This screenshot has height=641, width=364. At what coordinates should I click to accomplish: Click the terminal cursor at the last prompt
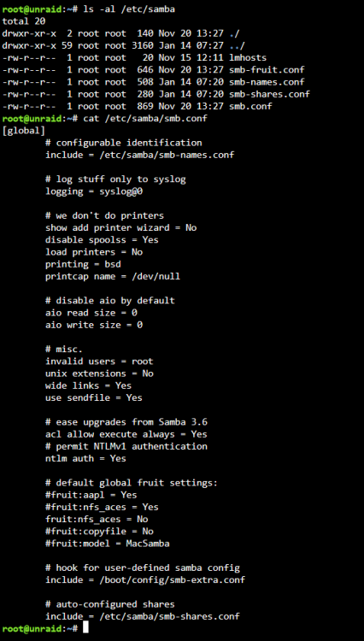point(85,628)
